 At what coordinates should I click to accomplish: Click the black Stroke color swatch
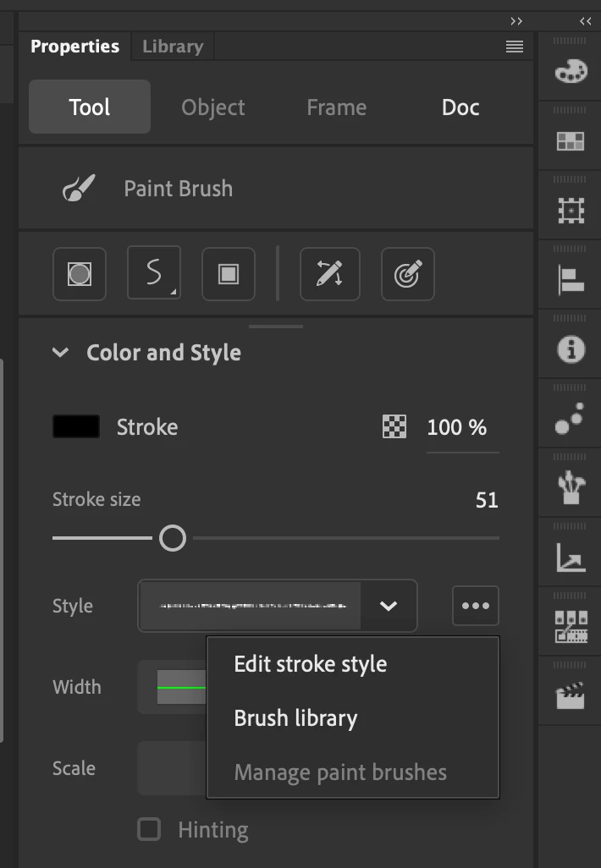point(76,427)
